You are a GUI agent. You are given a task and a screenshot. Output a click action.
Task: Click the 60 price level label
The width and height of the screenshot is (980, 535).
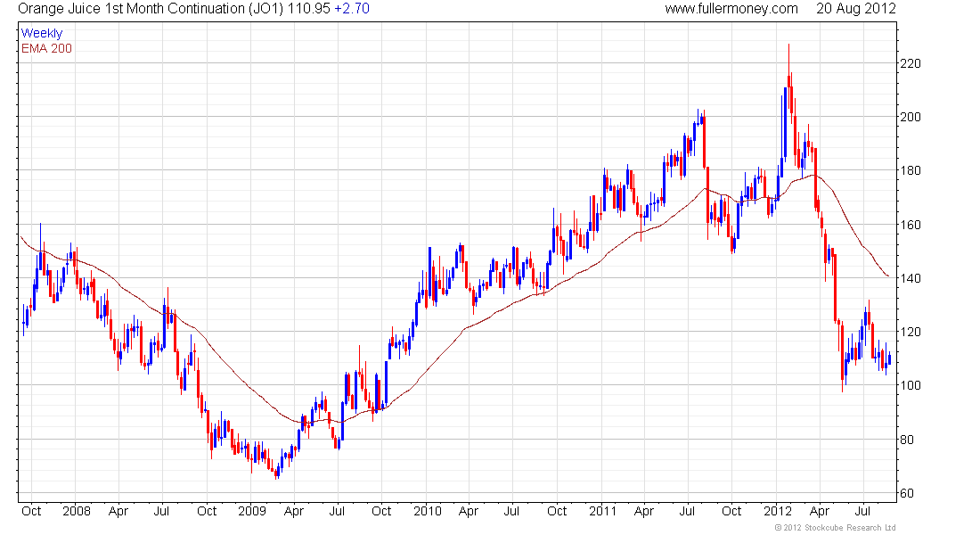(906, 493)
